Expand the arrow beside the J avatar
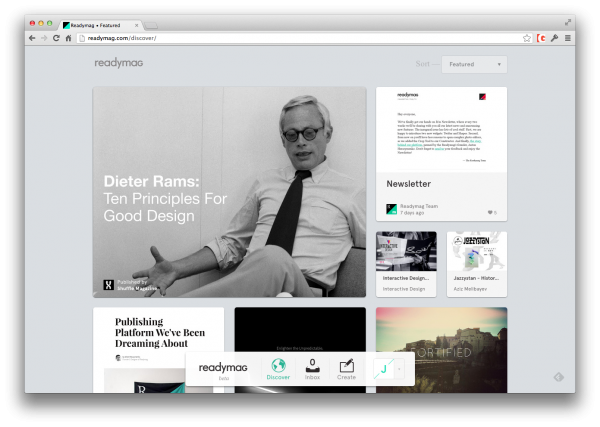Image resolution: width=600 pixels, height=427 pixels. pyautogui.click(x=399, y=369)
